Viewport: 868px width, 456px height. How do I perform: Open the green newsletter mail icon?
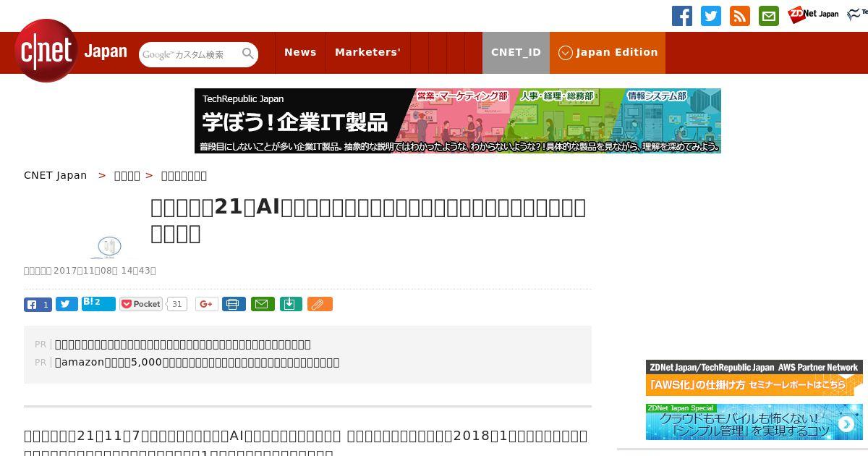coord(769,16)
